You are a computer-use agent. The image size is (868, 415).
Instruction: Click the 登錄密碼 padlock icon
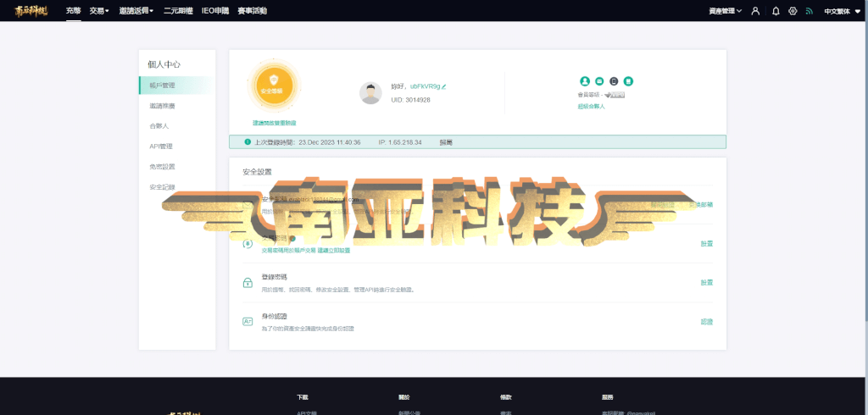(x=248, y=283)
